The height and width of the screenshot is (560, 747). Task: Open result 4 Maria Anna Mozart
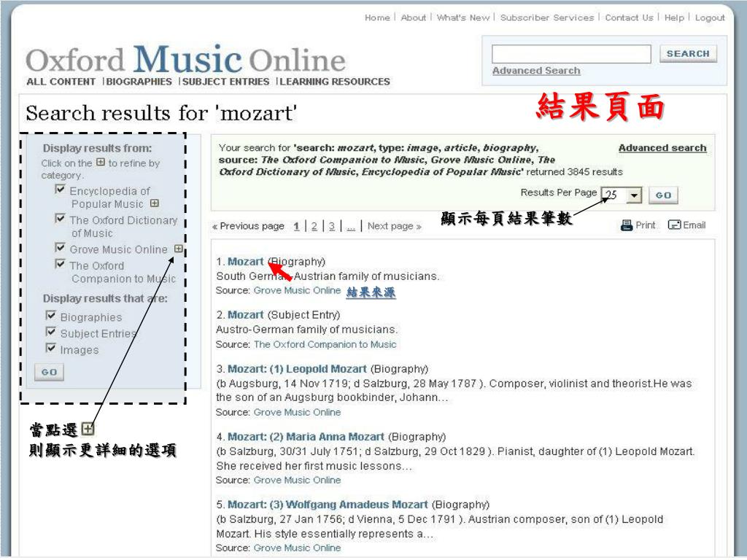306,437
